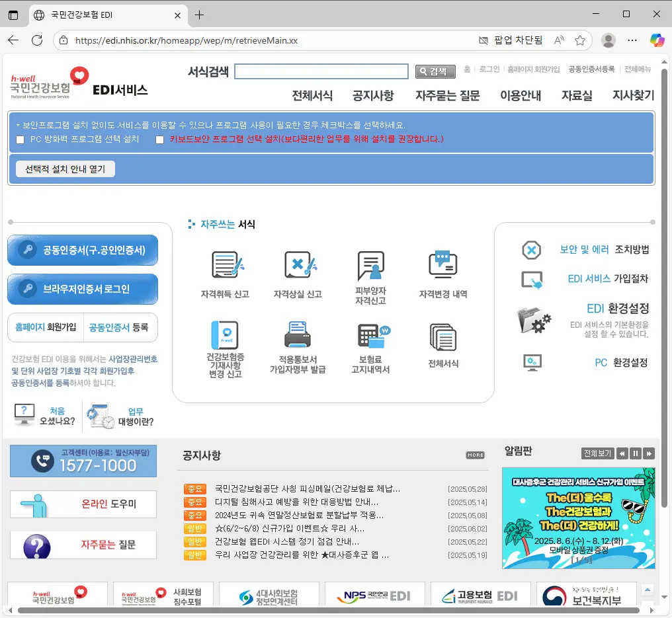This screenshot has width=672, height=618.
Task: Open the 자격취득 신고 form icon
Action: (228, 264)
